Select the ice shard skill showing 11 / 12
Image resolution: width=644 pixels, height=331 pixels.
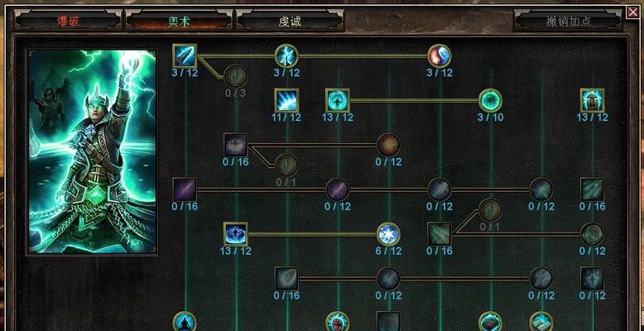286,101
